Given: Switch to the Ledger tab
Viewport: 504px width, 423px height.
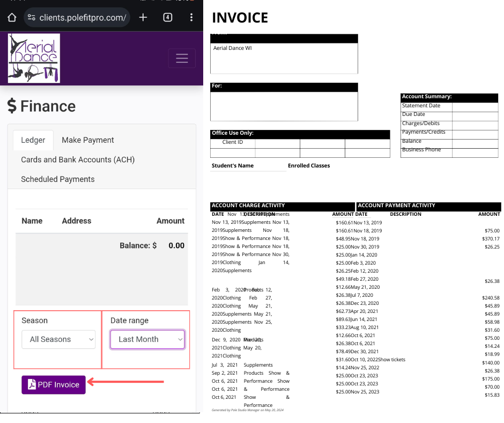Looking at the screenshot, I should (x=33, y=140).
